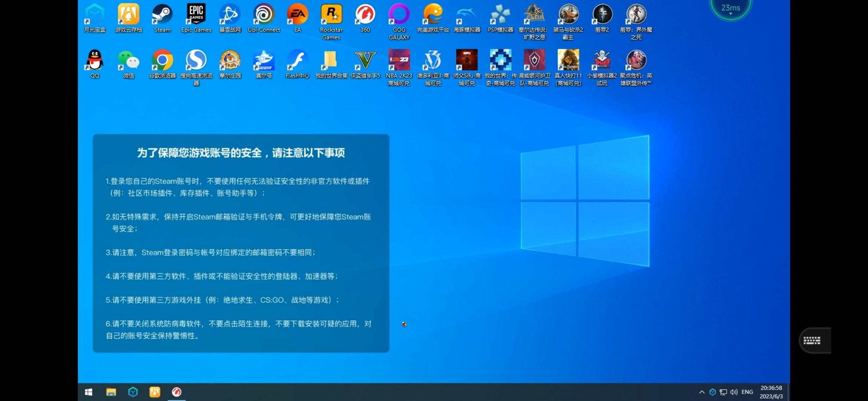Screen dimensions: 868x401
Task: Open the 赛尔号 desktop shortcut
Action: pos(264,64)
